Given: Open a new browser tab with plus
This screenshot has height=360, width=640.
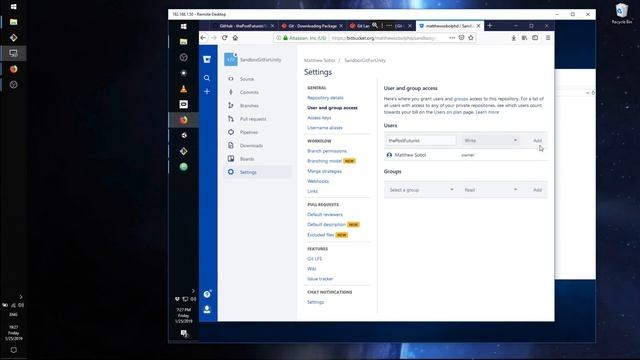Looking at the screenshot, I should 490,26.
